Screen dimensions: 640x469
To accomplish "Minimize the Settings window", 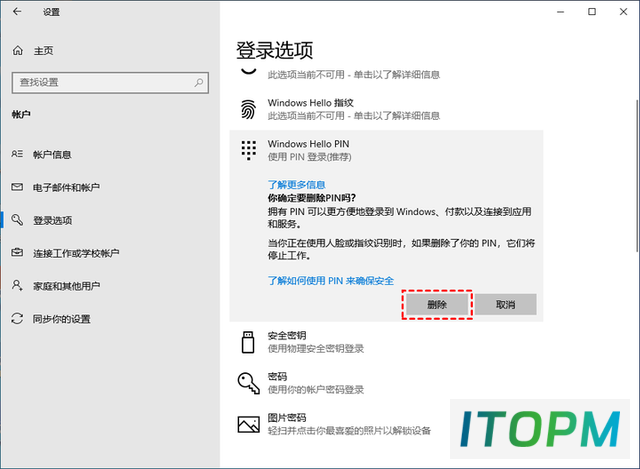I will [560, 12].
